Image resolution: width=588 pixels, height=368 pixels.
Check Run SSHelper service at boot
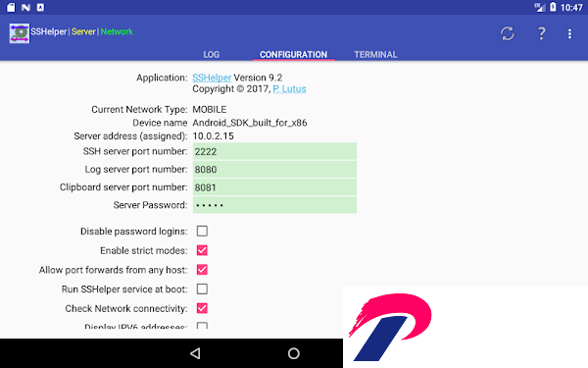click(202, 289)
